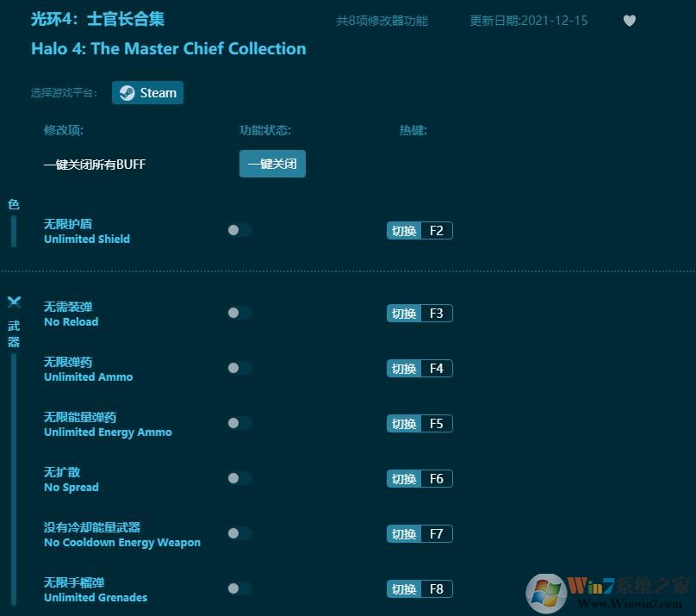Screen dimensions: 696x616
Task: Click the F3 hotkey field
Action: coord(437,314)
